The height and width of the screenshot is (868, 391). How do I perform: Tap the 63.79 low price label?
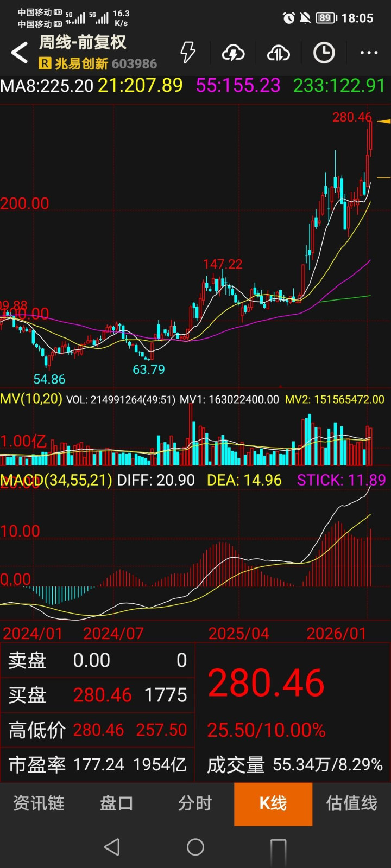click(149, 369)
